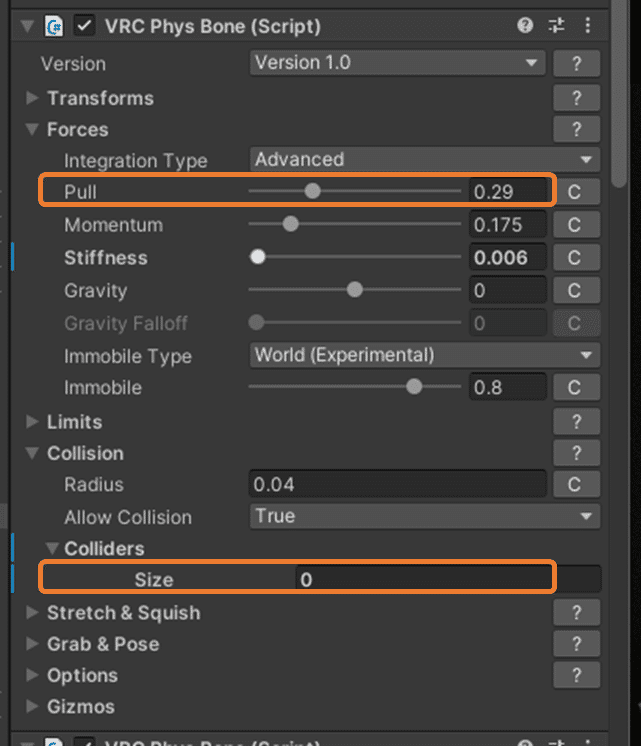Click the VRC Phys Bone script icon
This screenshot has width=641, height=746.
(54, 26)
